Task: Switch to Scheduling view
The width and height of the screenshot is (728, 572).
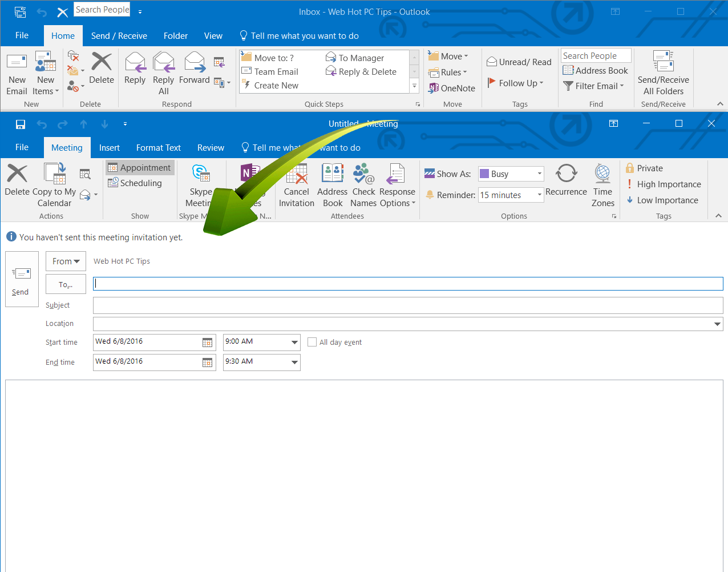Action: pyautogui.click(x=135, y=183)
